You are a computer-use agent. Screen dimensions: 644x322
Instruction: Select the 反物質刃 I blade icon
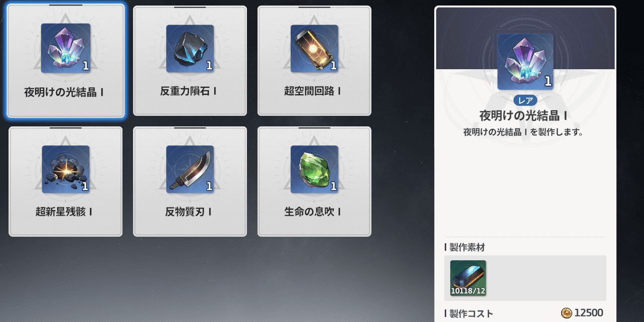tap(190, 170)
